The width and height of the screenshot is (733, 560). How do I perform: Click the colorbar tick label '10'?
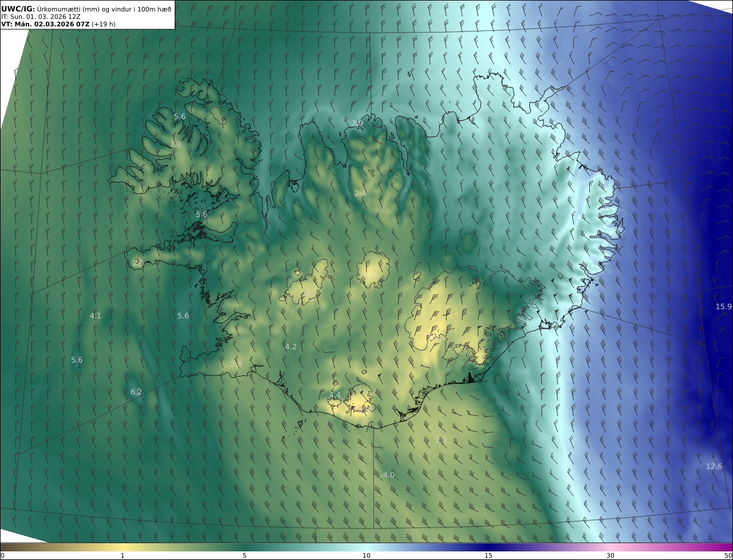click(366, 556)
